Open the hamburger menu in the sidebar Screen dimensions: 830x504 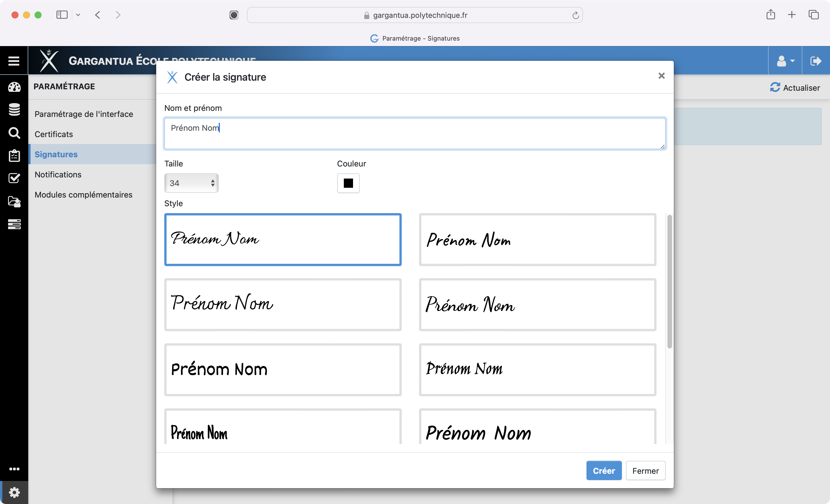[x=14, y=61]
